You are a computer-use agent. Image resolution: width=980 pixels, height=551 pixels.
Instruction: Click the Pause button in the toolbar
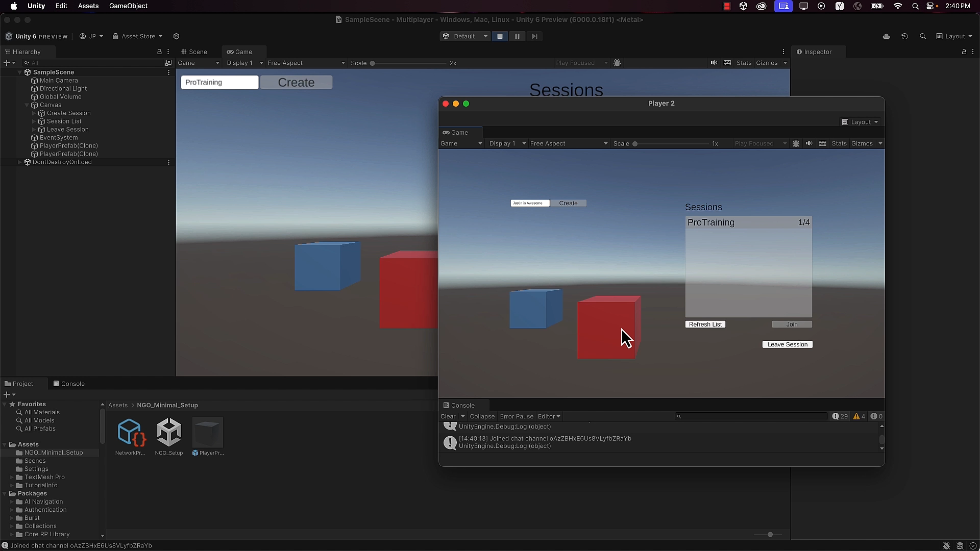click(x=517, y=36)
